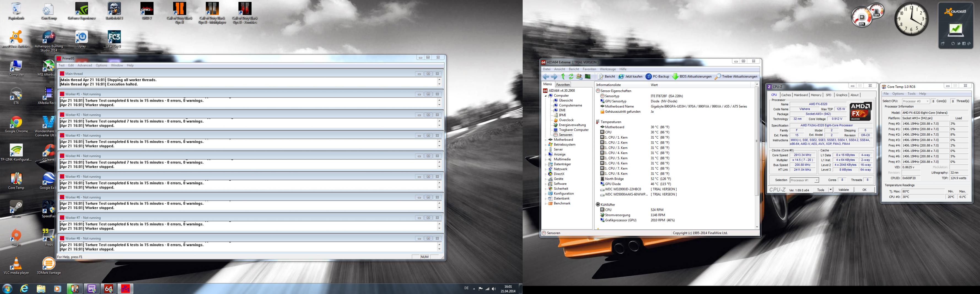Click the two-people icon in AIDA64 toolbar
This screenshot has height=294, width=980.
point(579,76)
